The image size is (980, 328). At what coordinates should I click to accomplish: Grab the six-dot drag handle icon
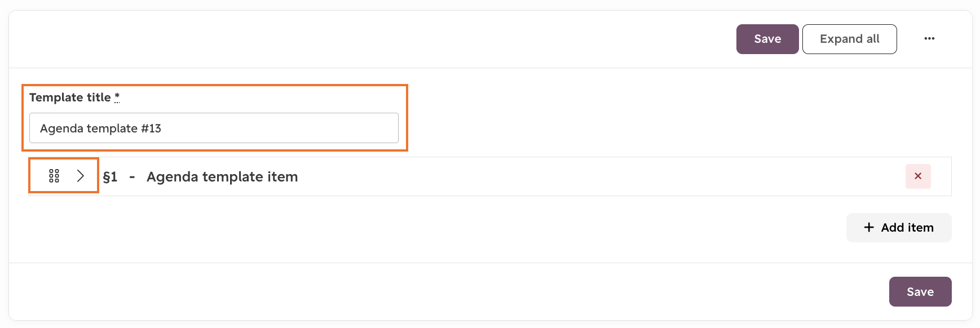54,176
